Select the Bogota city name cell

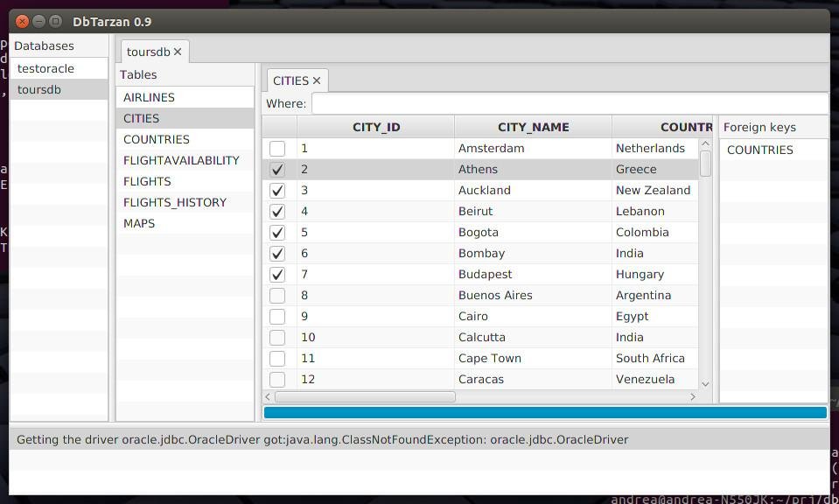pyautogui.click(x=533, y=232)
